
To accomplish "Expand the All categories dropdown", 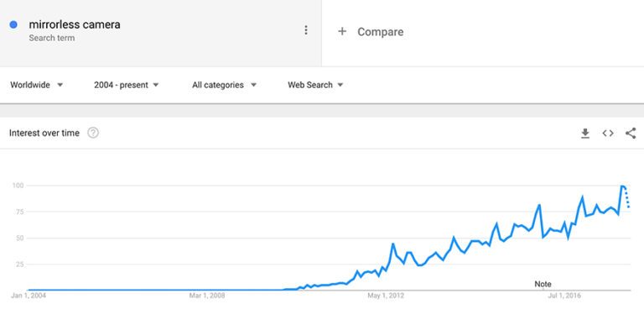I will tap(224, 85).
